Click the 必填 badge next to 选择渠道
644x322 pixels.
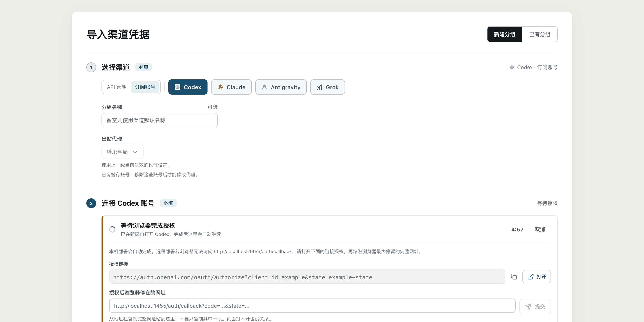tap(144, 67)
